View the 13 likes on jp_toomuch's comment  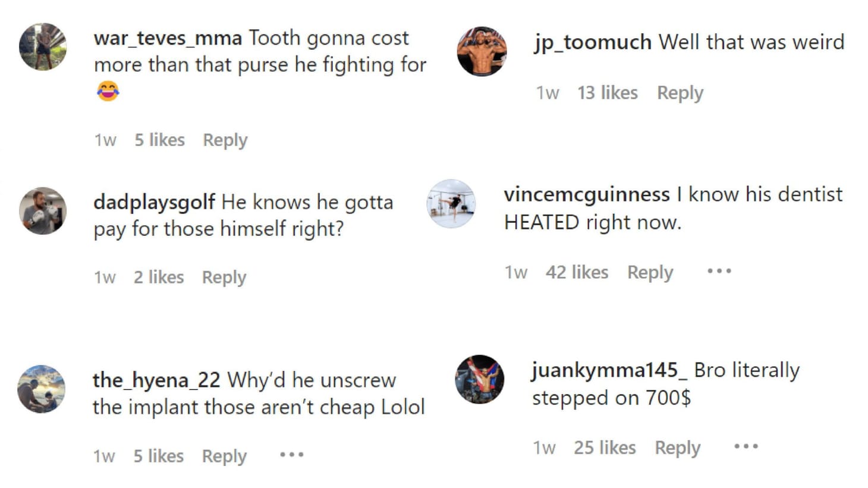point(608,93)
